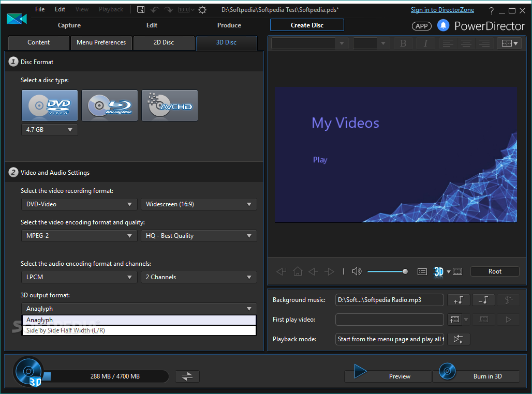Open the notification bell icon
The width and height of the screenshot is (532, 394).
[443, 25]
